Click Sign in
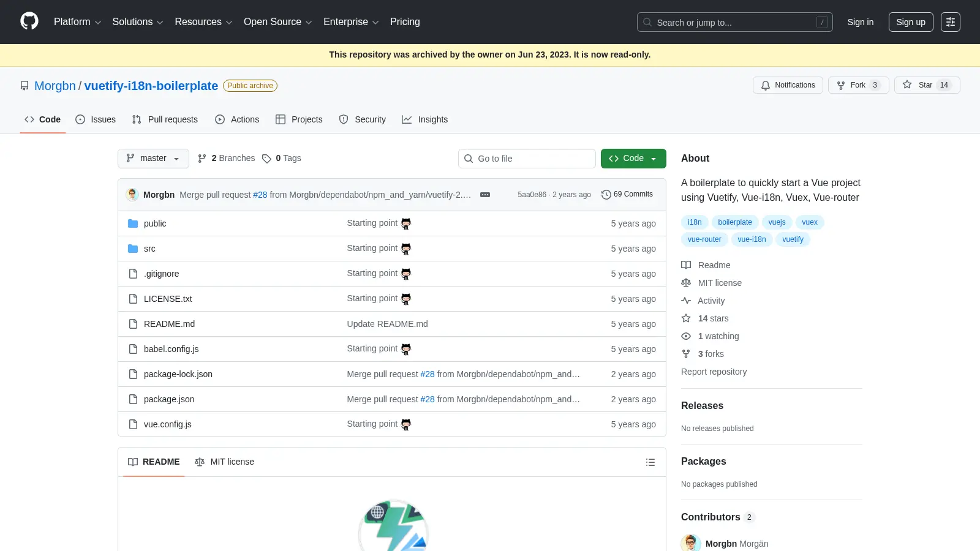 (861, 22)
